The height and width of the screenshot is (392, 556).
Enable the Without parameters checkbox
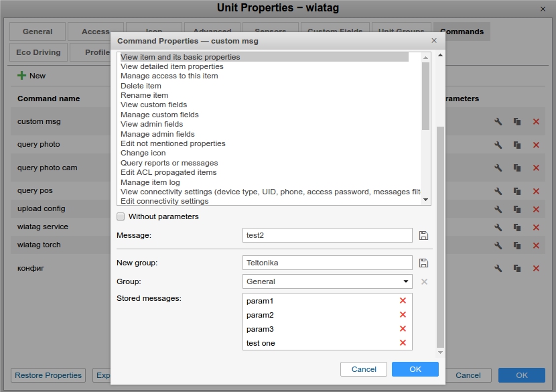point(121,216)
